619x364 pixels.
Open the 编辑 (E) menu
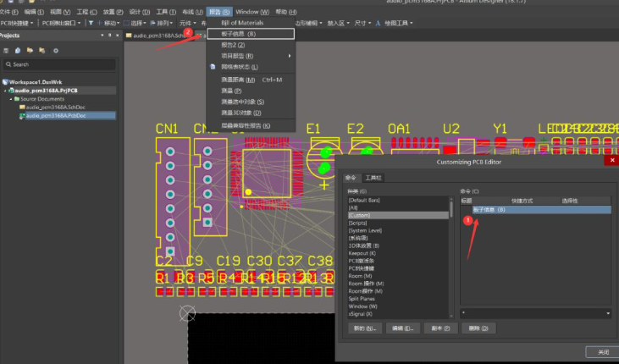pos(34,12)
